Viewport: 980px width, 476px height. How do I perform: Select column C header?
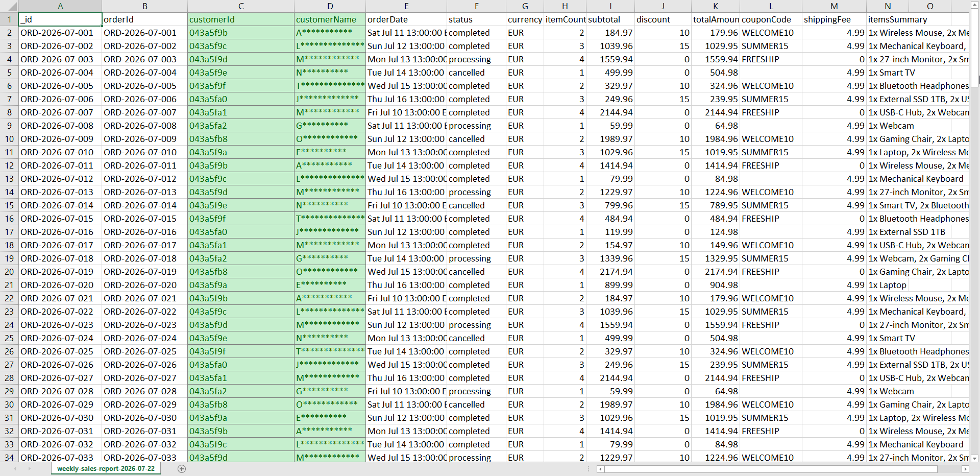(x=241, y=6)
